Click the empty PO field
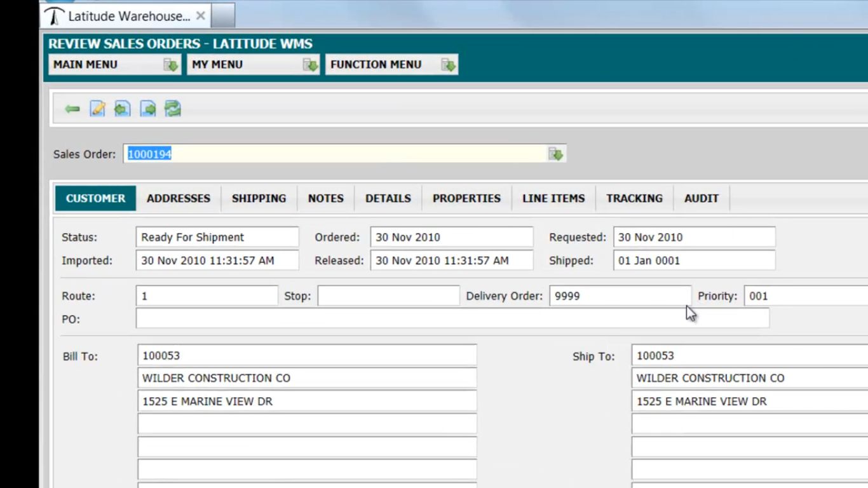 tap(452, 318)
